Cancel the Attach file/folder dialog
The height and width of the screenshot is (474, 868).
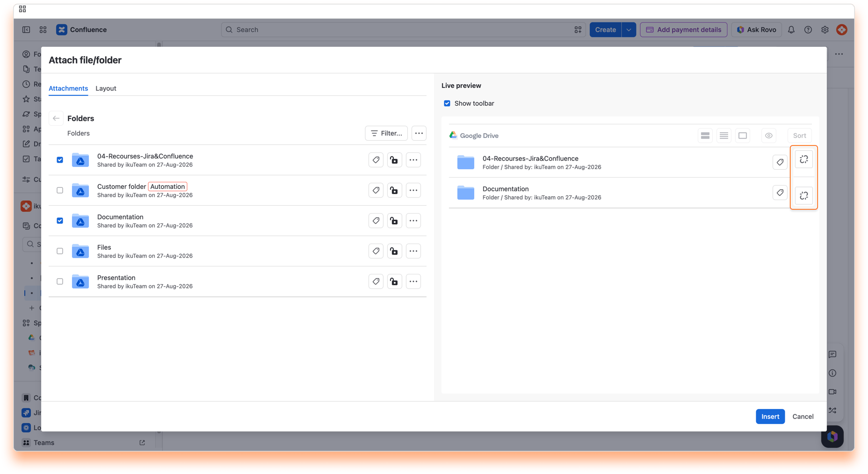[803, 417]
